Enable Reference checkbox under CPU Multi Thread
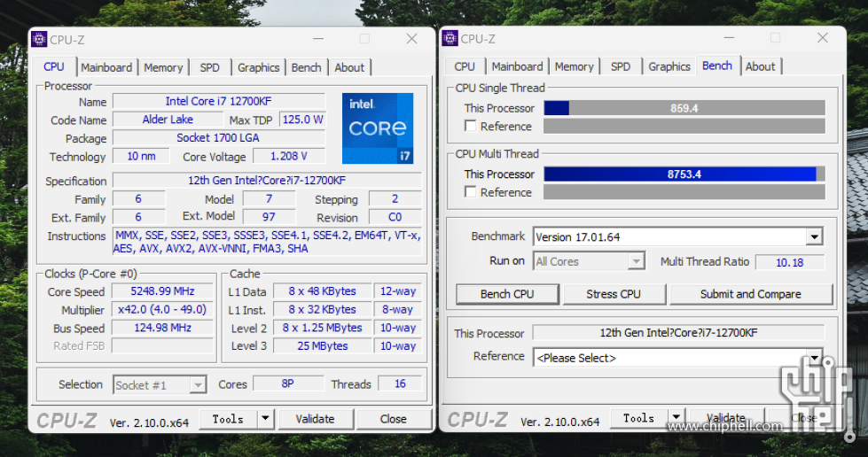868x457 pixels. coord(471,192)
